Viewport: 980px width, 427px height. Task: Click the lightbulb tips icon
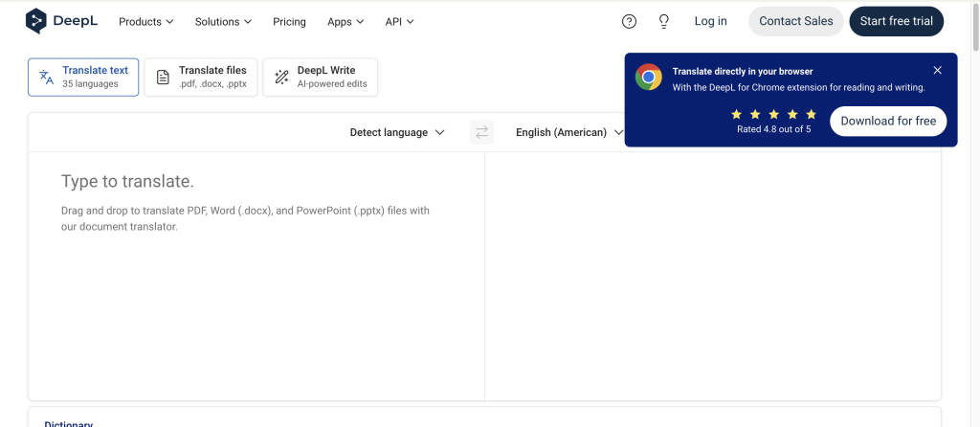(x=664, y=21)
